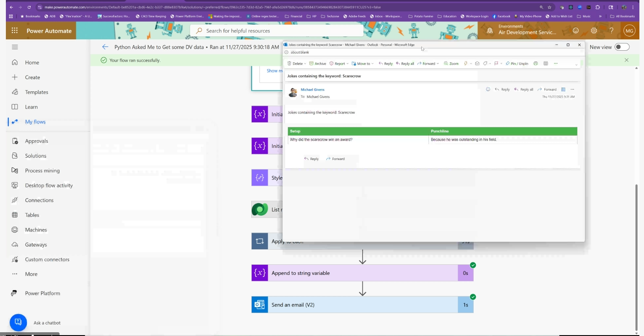This screenshot has height=336, width=644.
Task: Open the Power Automate app launcher grid
Action: tap(15, 31)
